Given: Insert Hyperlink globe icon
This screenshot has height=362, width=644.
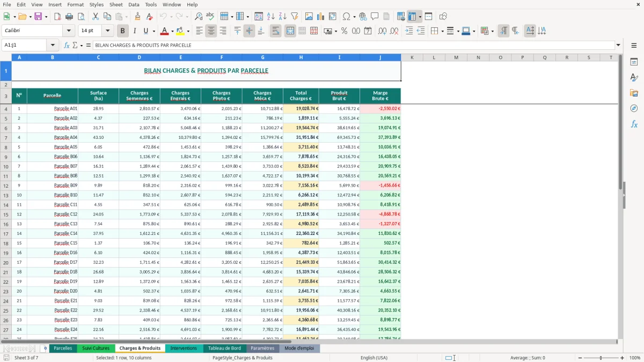Looking at the screenshot, I should pyautogui.click(x=363, y=17).
